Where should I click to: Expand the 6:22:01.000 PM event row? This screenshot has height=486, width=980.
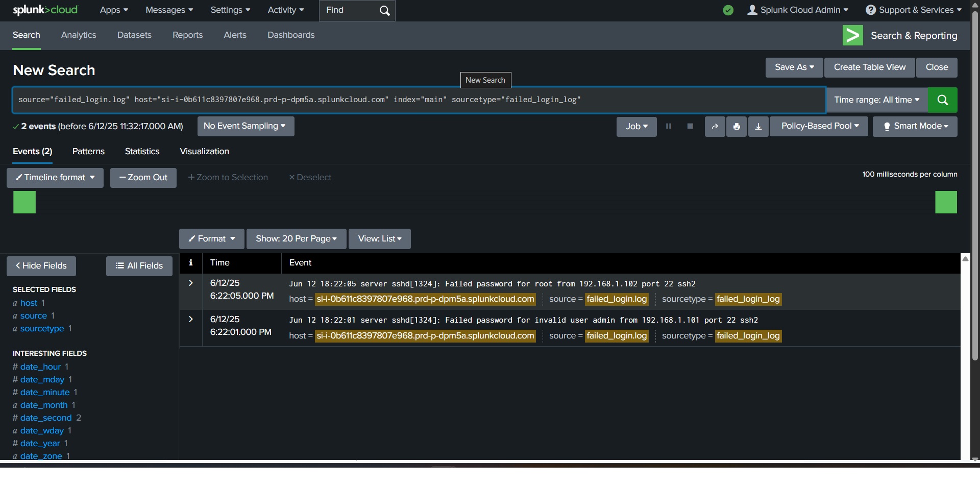pos(191,319)
